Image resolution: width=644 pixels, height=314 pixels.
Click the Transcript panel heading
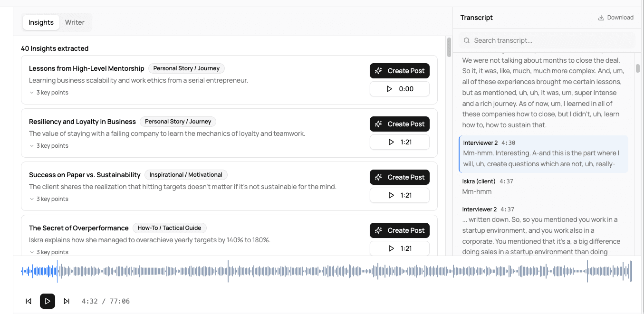click(477, 18)
